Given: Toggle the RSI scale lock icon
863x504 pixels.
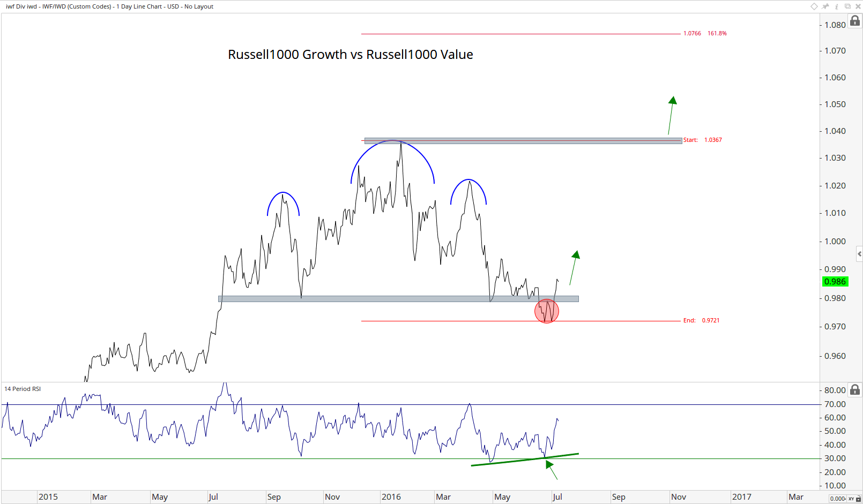Looking at the screenshot, I should (855, 390).
